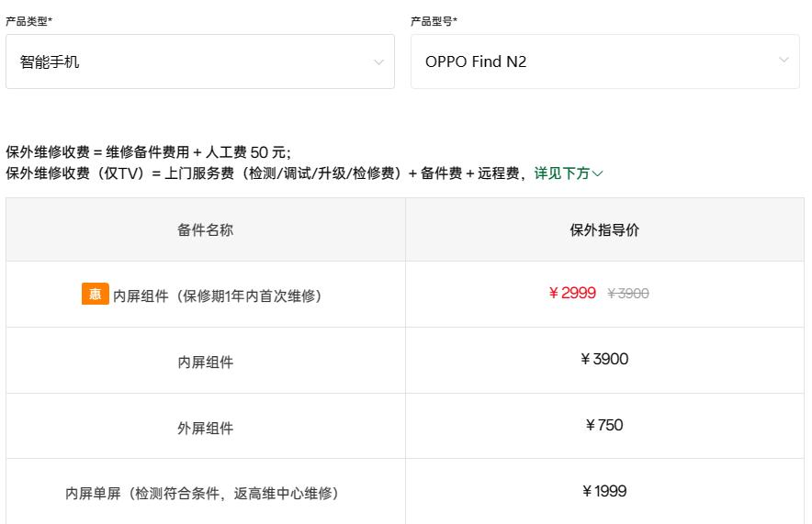Click the chevron arrow in 产品类型 field
Viewport: 812px width, 524px height.
coord(378,62)
